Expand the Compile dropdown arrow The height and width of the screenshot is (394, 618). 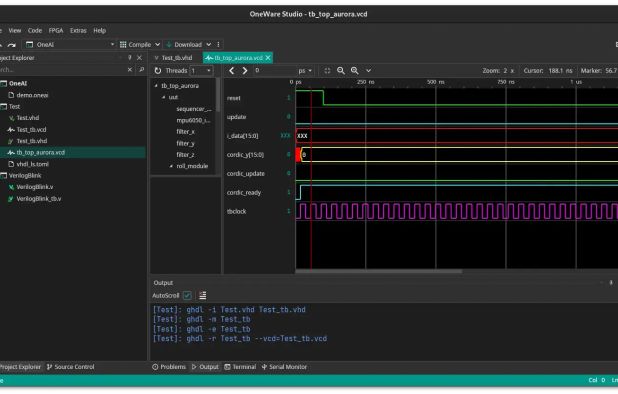point(158,45)
